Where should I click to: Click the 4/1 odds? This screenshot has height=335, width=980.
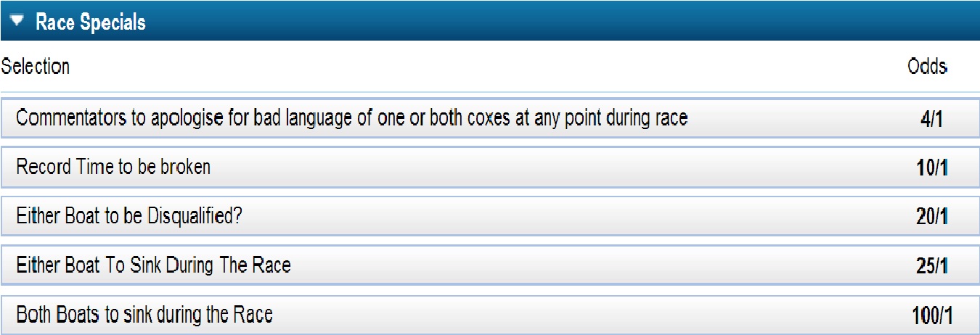pos(931,119)
